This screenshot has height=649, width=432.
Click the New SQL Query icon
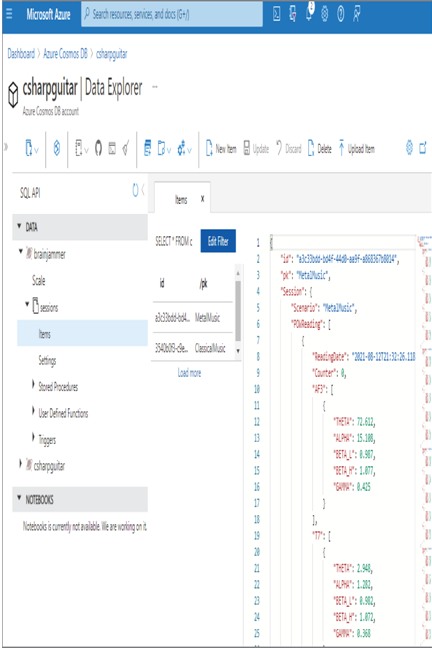(147, 148)
